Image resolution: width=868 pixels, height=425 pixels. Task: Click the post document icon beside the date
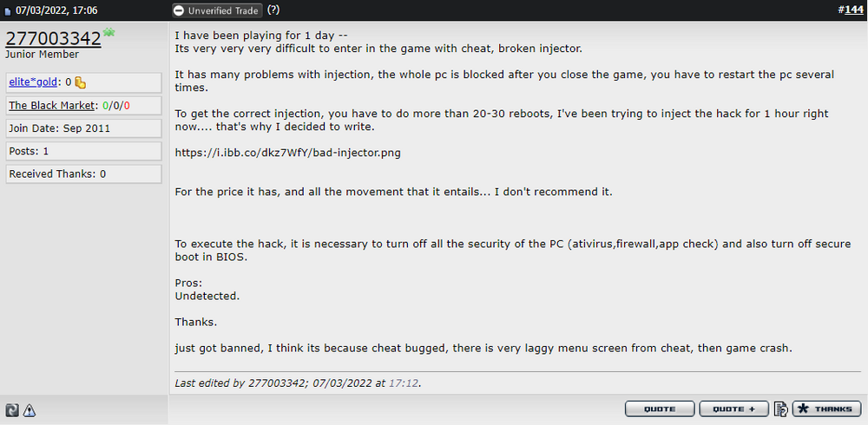(x=8, y=11)
